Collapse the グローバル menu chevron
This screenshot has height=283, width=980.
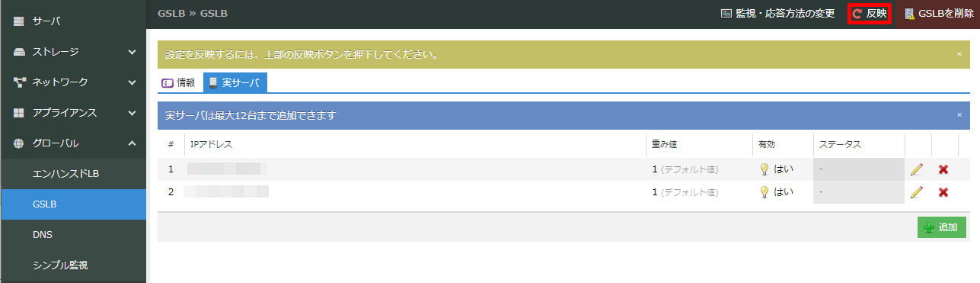[x=132, y=143]
